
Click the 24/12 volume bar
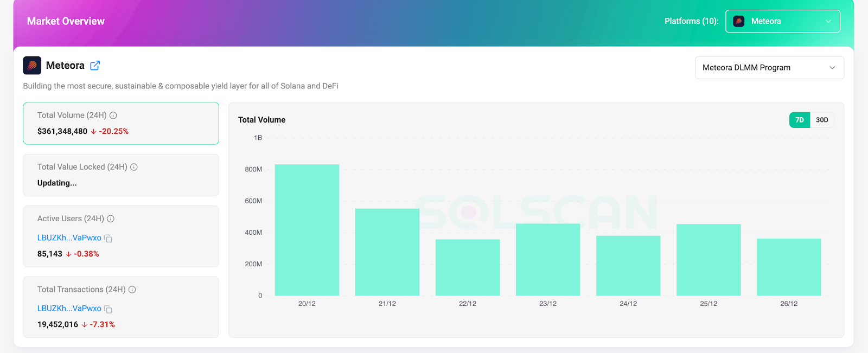click(628, 266)
